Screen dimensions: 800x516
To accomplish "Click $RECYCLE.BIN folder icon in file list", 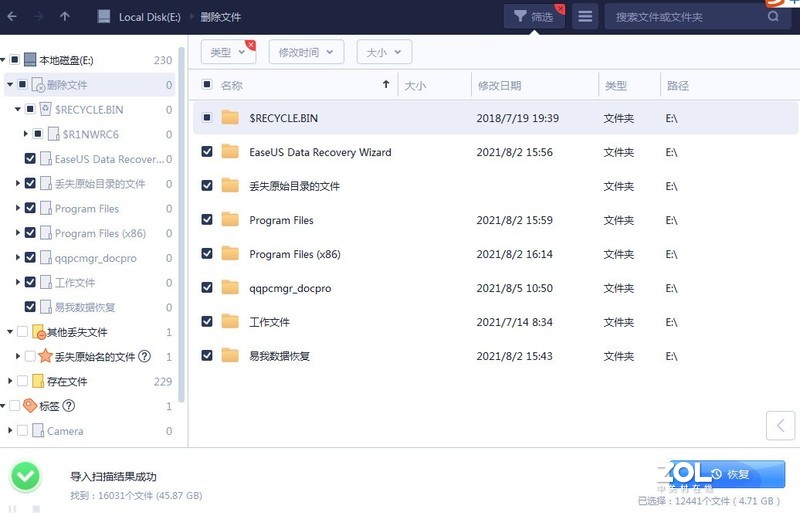I will pyautogui.click(x=230, y=118).
